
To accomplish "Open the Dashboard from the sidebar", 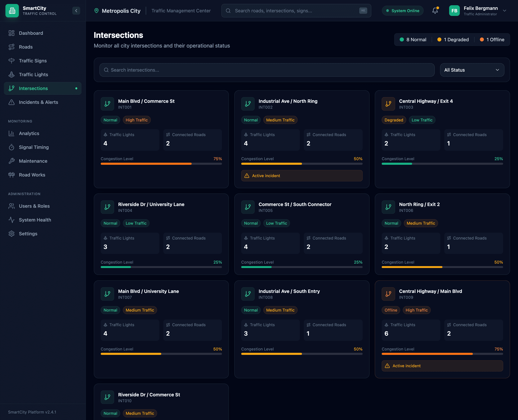I will point(31,33).
